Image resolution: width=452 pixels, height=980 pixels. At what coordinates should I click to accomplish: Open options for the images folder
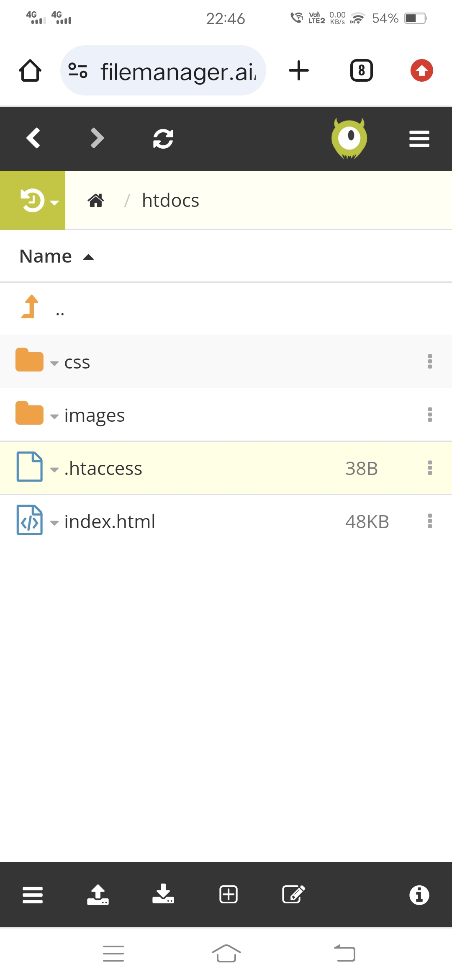pyautogui.click(x=430, y=414)
